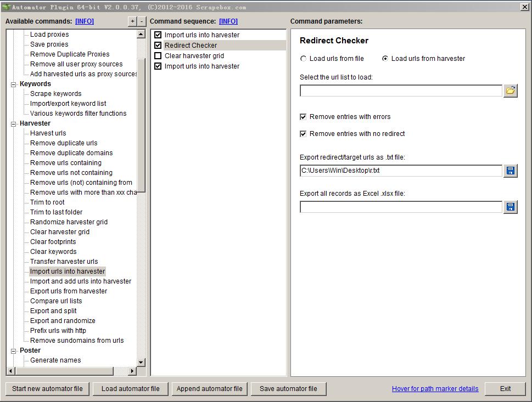Click the commands list scroll right arrow

[132, 371]
